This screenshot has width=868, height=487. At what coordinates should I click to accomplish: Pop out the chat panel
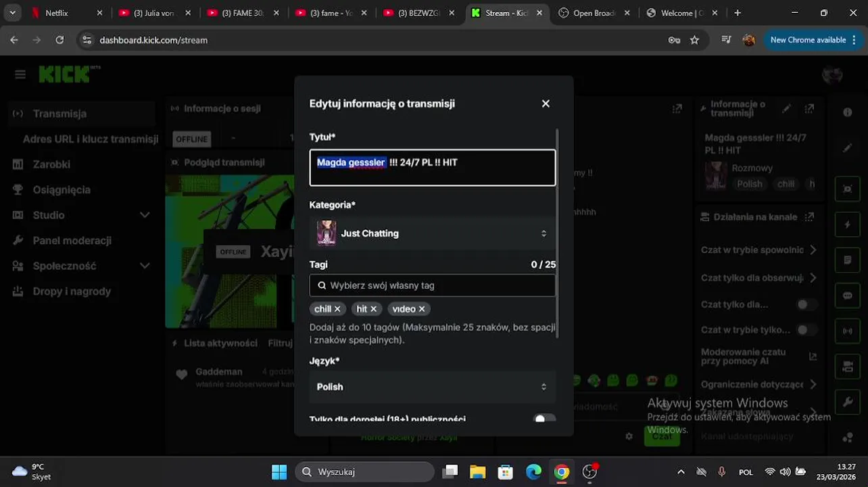pos(677,108)
